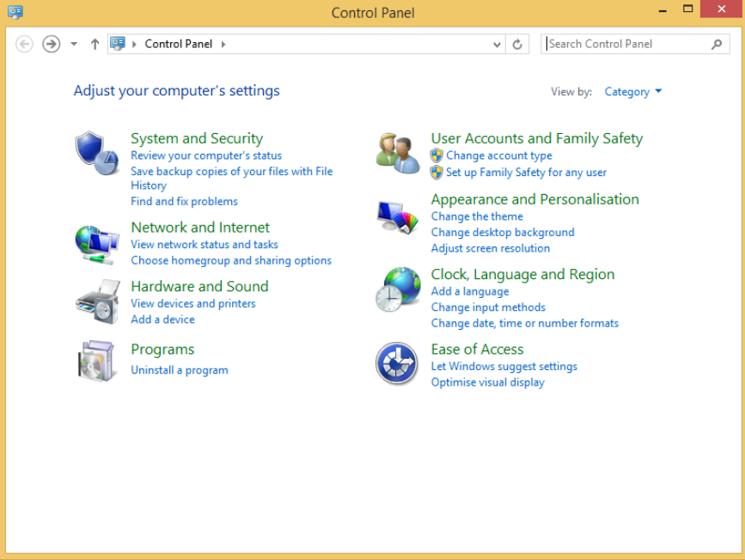
Task: Open Save backup copies with File History
Action: (x=232, y=178)
